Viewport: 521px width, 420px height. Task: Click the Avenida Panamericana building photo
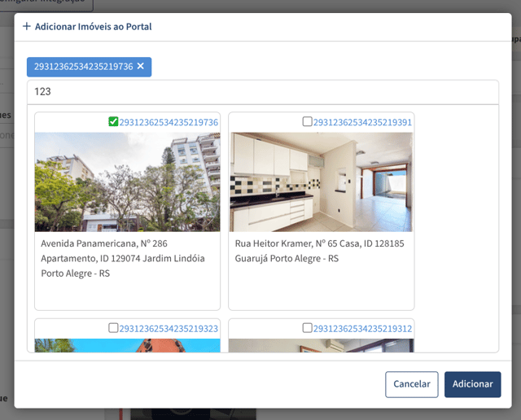(x=127, y=182)
